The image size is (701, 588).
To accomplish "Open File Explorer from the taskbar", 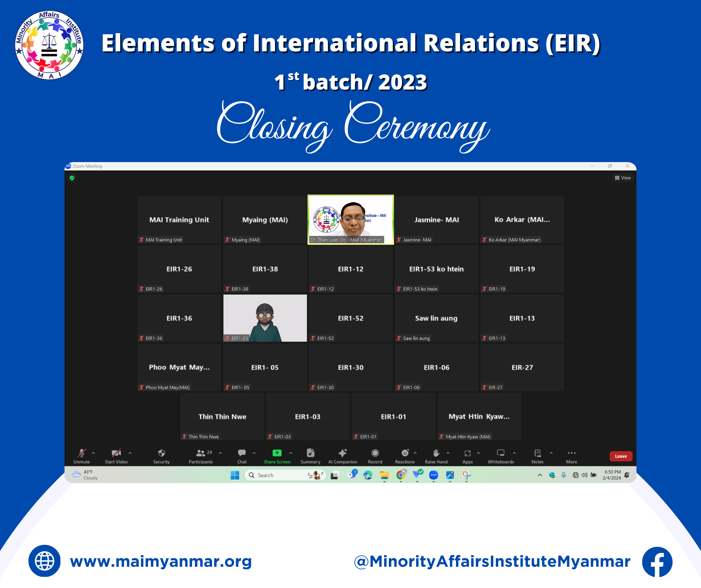I will click(384, 475).
